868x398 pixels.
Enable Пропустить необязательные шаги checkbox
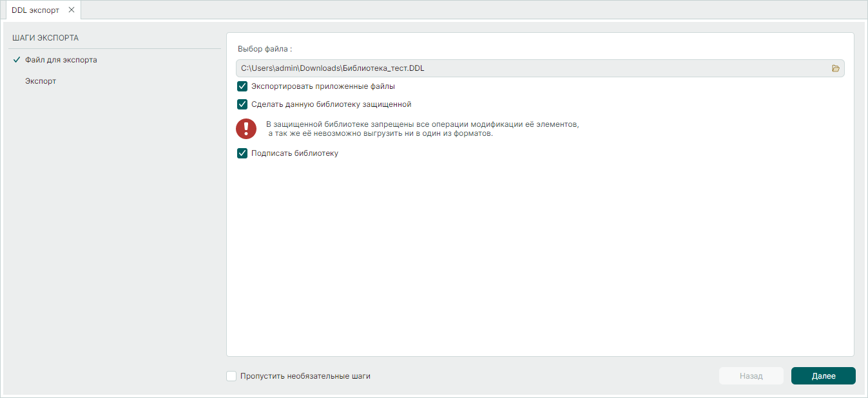232,376
